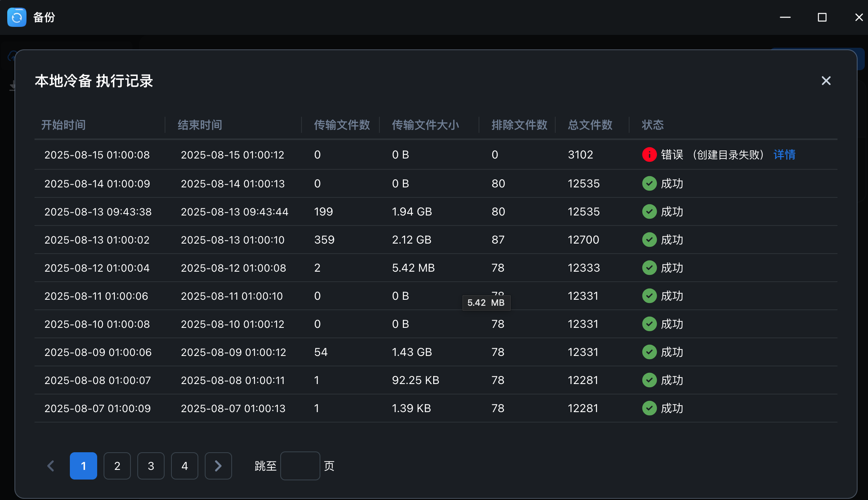Click the 总文件数 column header

pos(590,125)
